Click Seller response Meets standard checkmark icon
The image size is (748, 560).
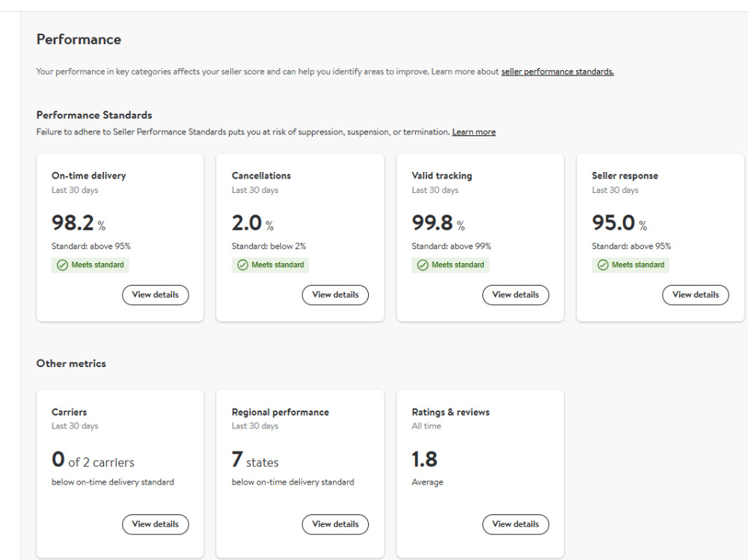[x=603, y=265]
